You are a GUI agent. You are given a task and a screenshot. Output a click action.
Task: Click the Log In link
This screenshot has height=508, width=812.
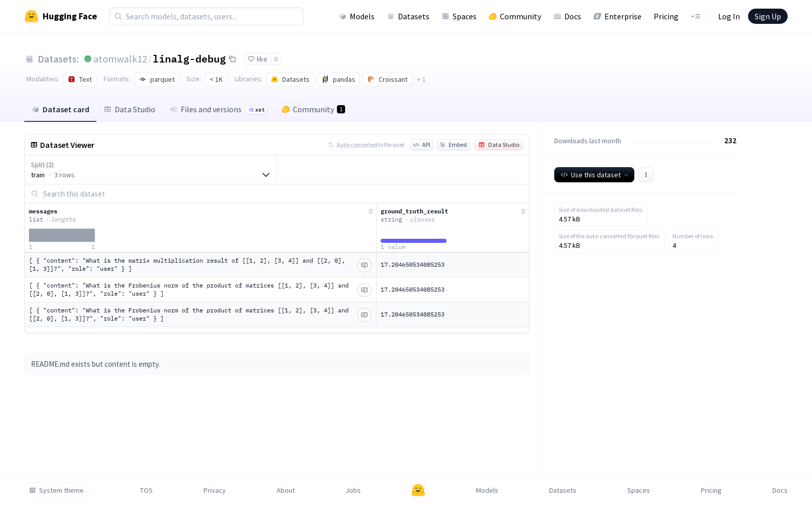pyautogui.click(x=729, y=16)
